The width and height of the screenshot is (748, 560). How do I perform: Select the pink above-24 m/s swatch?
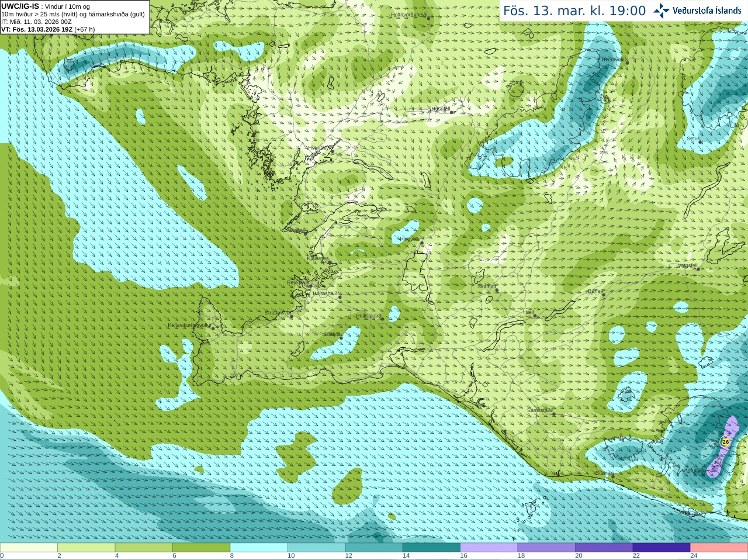(719, 548)
